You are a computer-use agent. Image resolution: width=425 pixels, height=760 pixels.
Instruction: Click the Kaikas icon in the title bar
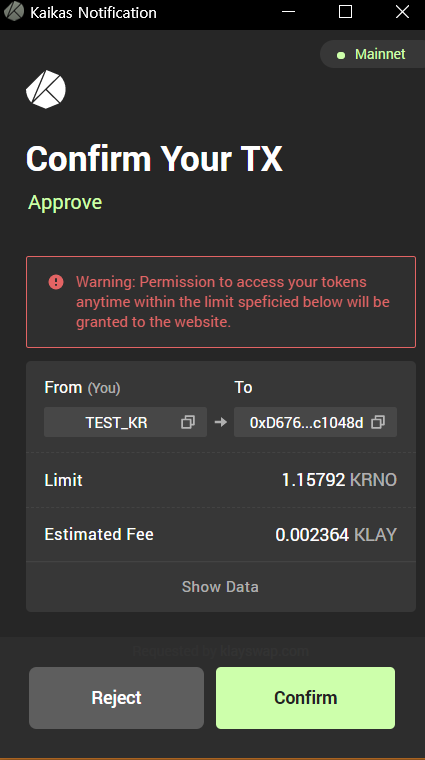tap(14, 12)
